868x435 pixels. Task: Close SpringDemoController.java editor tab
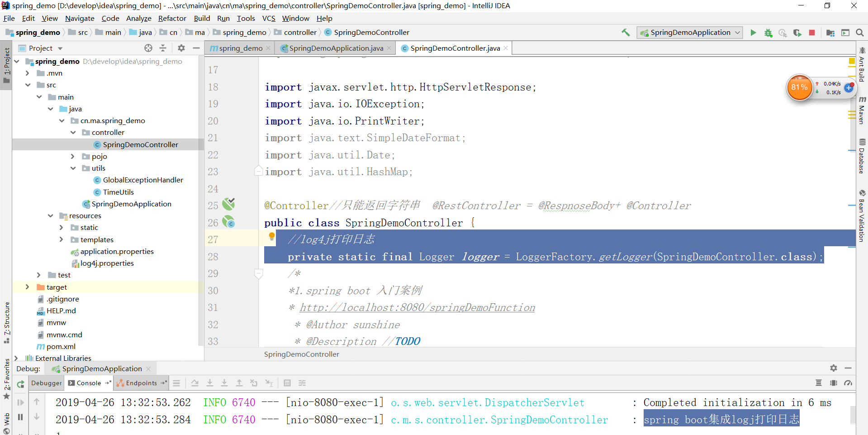tap(506, 48)
